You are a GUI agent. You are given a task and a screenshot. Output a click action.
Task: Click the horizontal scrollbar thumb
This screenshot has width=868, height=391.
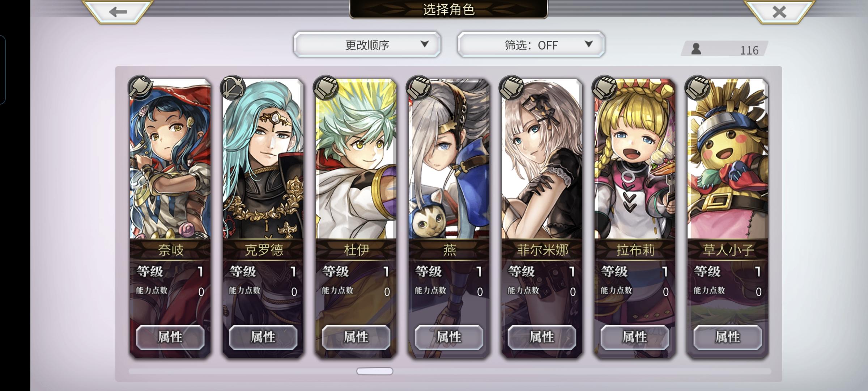point(375,371)
